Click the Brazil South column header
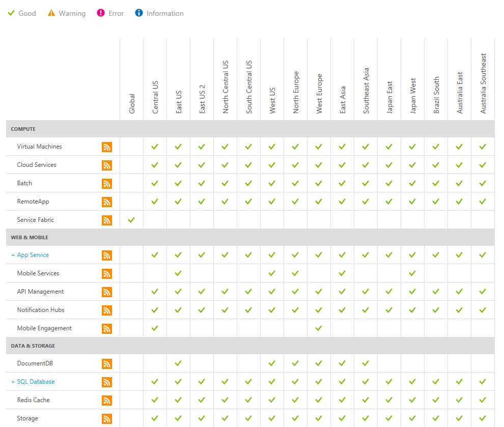This screenshot has height=427, width=504. point(436,95)
